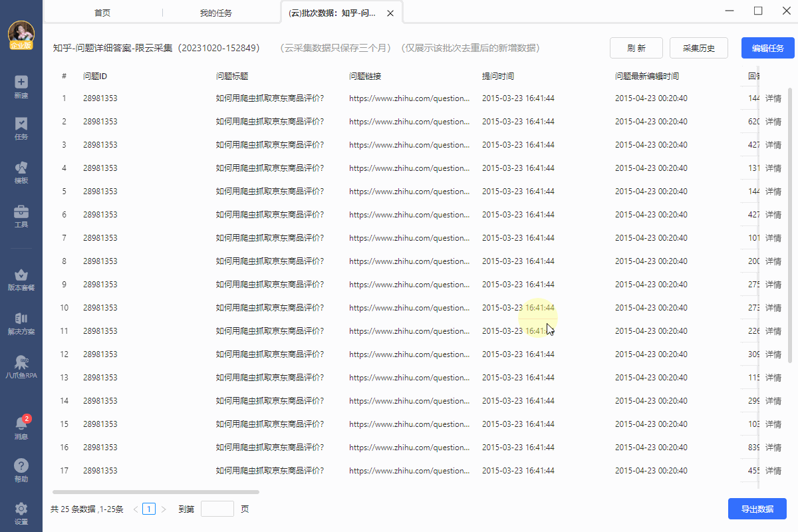Switch to the 首页 tab
This screenshot has height=532, width=798.
(102, 13)
